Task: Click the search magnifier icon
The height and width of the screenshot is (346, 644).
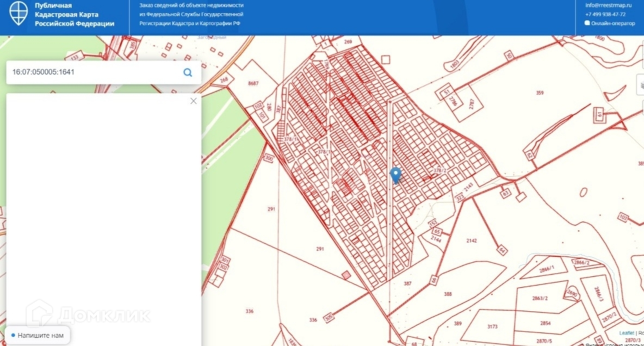Action: coord(188,72)
